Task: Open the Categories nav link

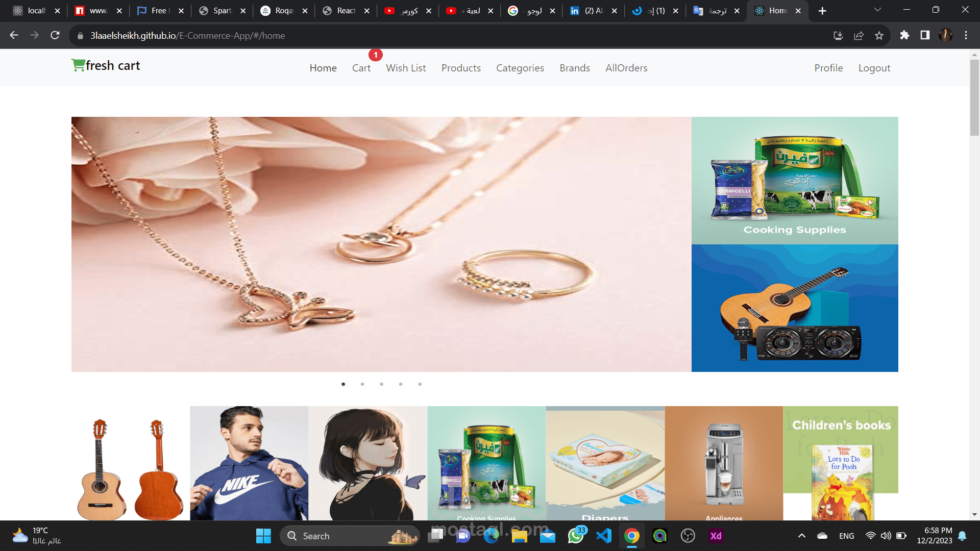Action: pyautogui.click(x=520, y=68)
